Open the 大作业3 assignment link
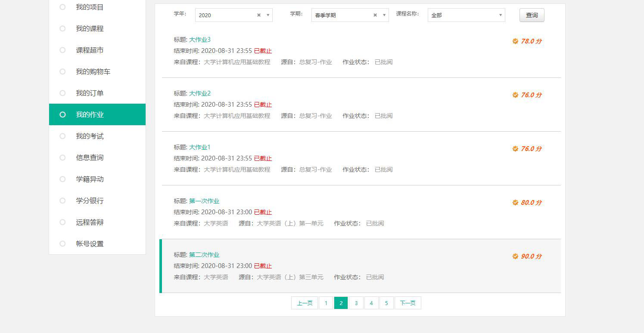Viewport: 644px width, 333px height. click(200, 40)
